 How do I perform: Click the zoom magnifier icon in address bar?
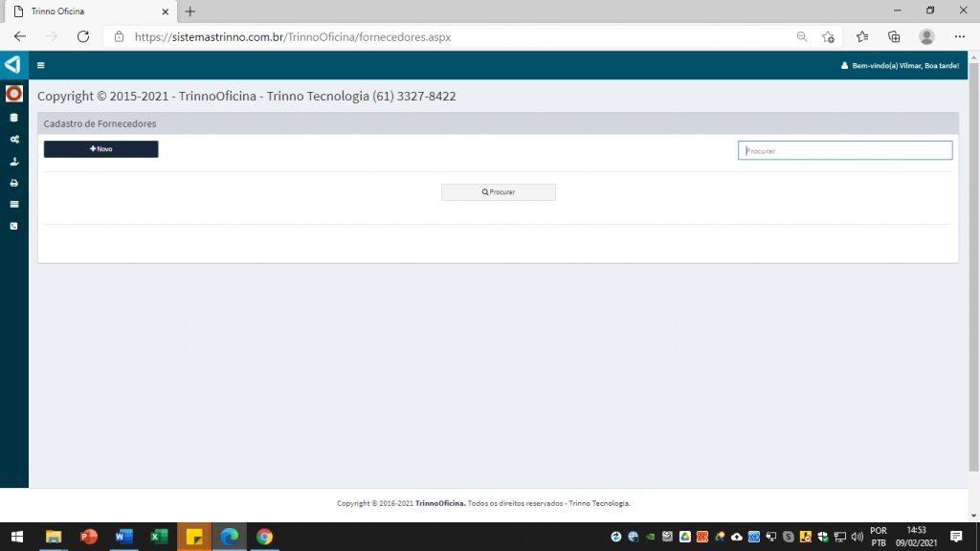coord(802,37)
